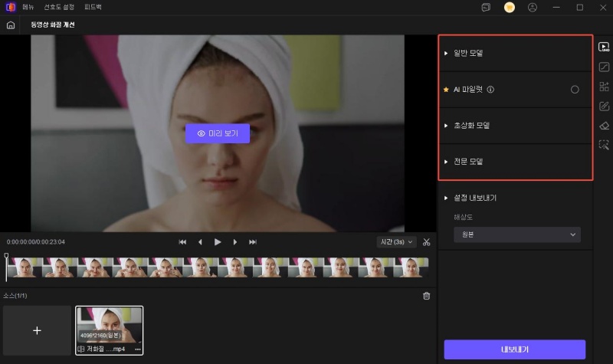Open the shopping cart store icon
Screen dimensions: 613x364
pos(509,8)
